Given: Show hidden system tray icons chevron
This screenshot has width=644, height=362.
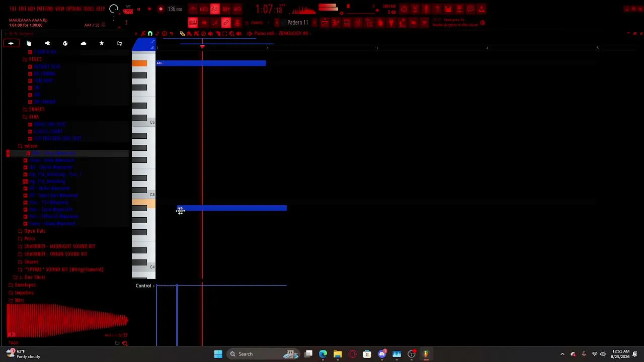Looking at the screenshot, I should tap(562, 354).
